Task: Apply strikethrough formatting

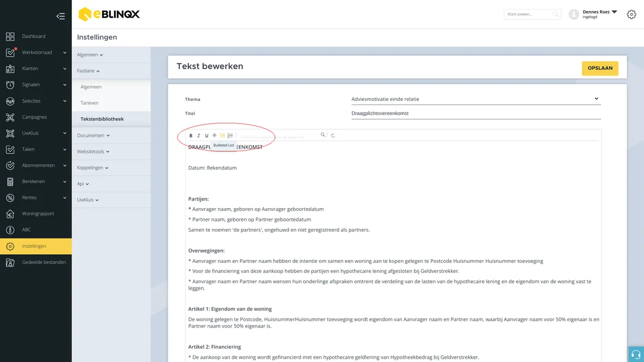Action: tap(215, 136)
